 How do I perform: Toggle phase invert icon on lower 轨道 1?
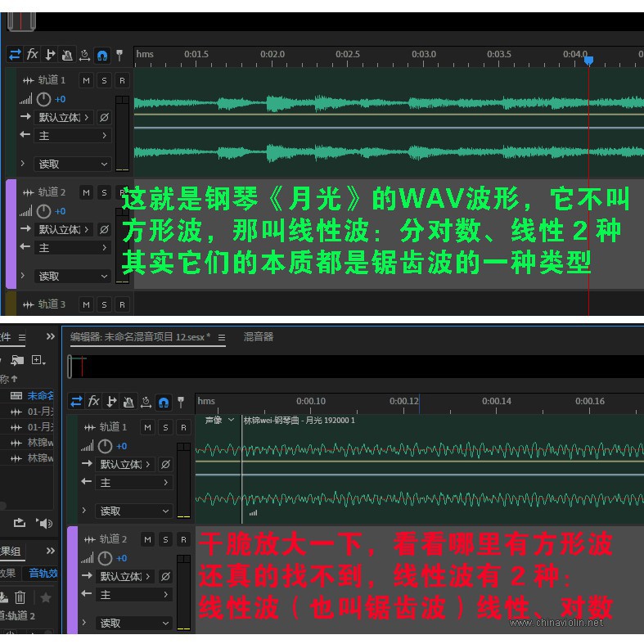tap(165, 465)
